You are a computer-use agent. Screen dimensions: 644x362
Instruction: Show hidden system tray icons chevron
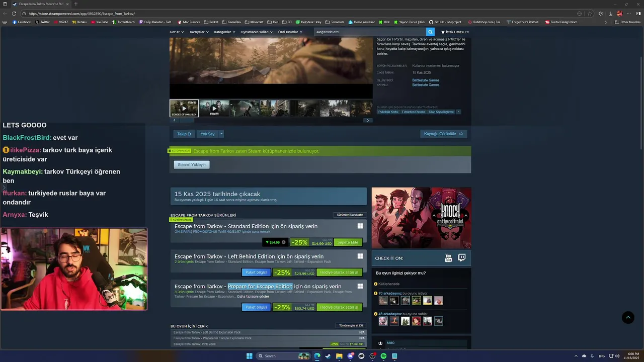pos(576,356)
